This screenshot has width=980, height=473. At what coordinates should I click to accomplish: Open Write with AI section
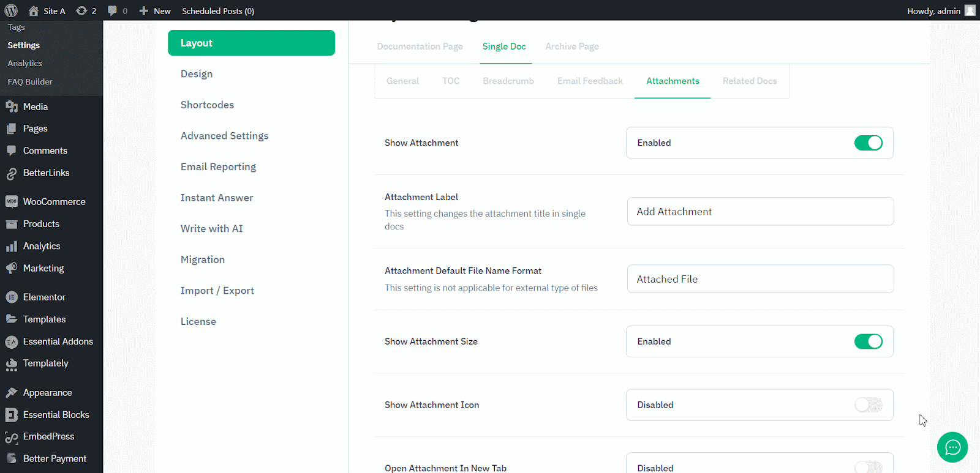click(211, 228)
